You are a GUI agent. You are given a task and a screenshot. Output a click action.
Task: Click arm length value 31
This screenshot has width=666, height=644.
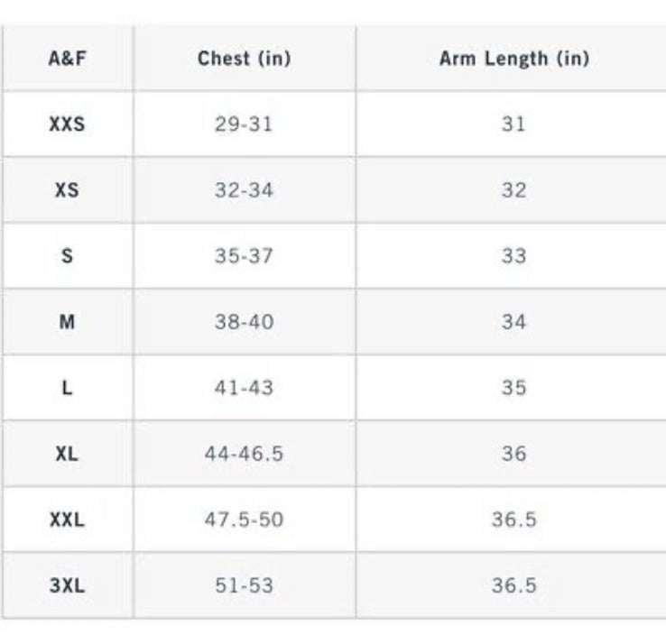pos(513,124)
